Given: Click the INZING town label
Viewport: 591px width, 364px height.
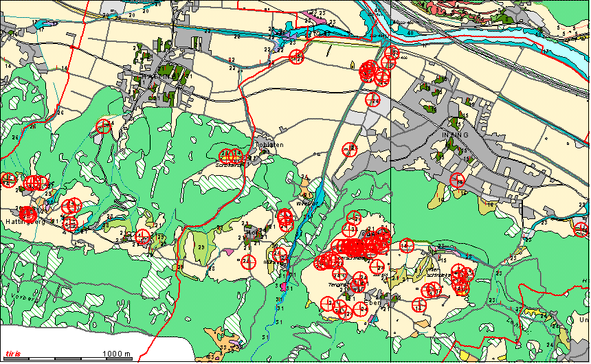Looking at the screenshot, I should click(x=455, y=134).
